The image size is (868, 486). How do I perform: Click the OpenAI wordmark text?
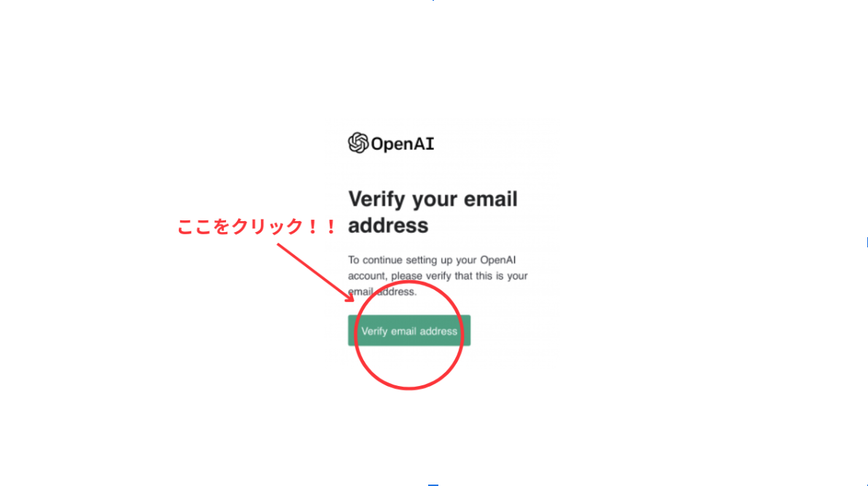[x=403, y=144]
